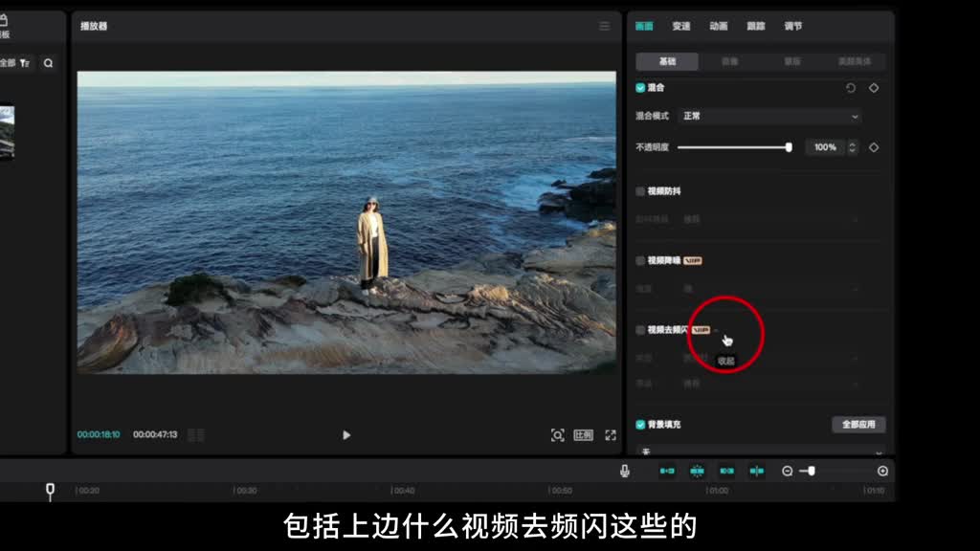Click the 全部应用 button
The height and width of the screenshot is (551, 980).
858,424
